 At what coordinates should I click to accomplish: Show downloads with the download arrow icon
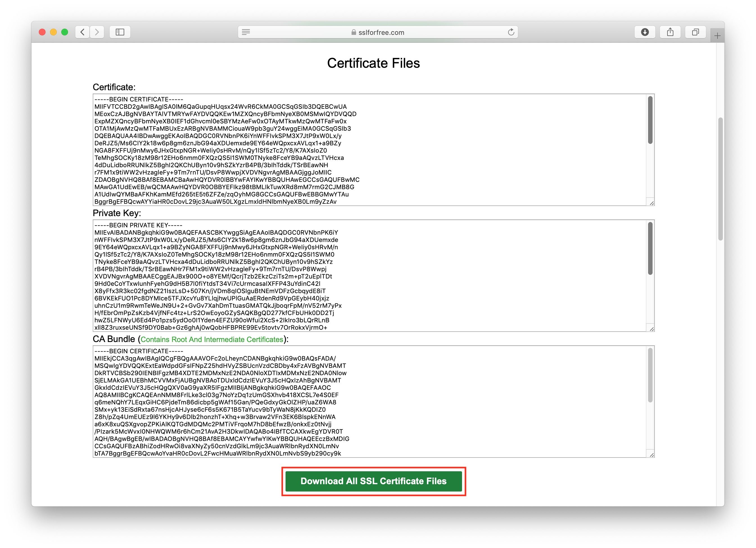click(645, 32)
